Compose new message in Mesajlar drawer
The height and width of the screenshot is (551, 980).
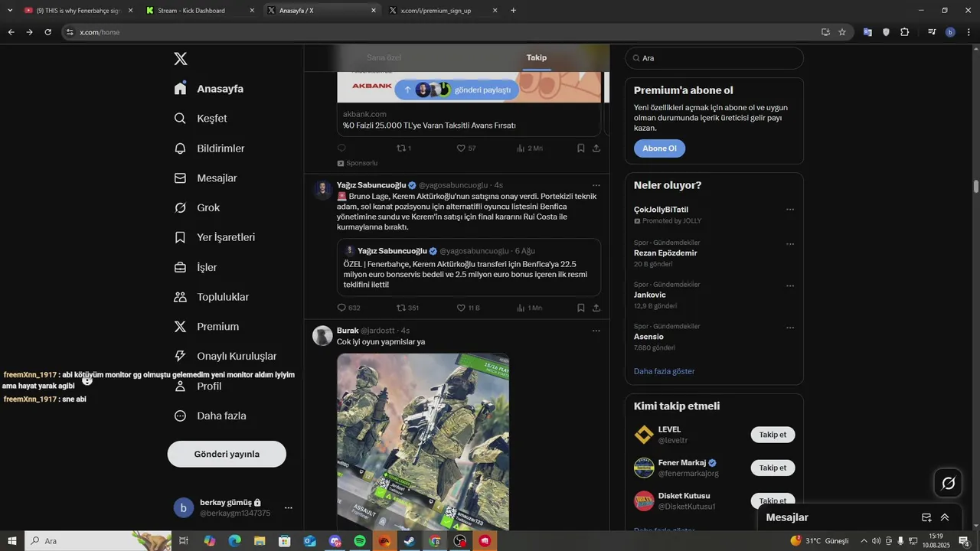tap(926, 517)
